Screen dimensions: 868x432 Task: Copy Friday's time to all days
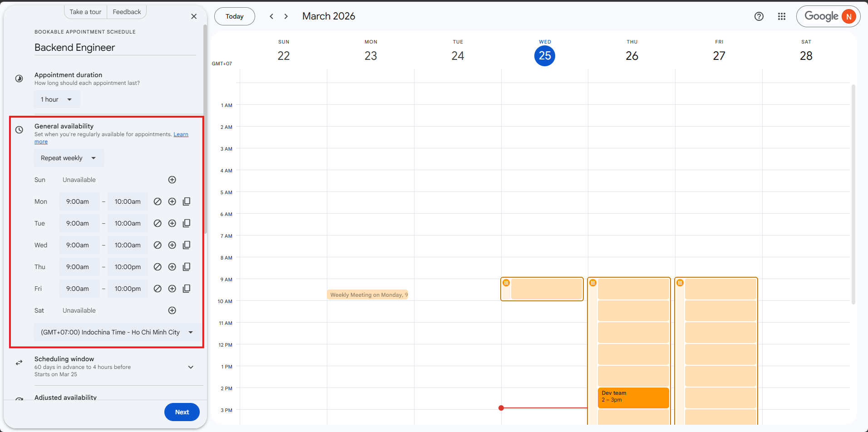(x=187, y=289)
